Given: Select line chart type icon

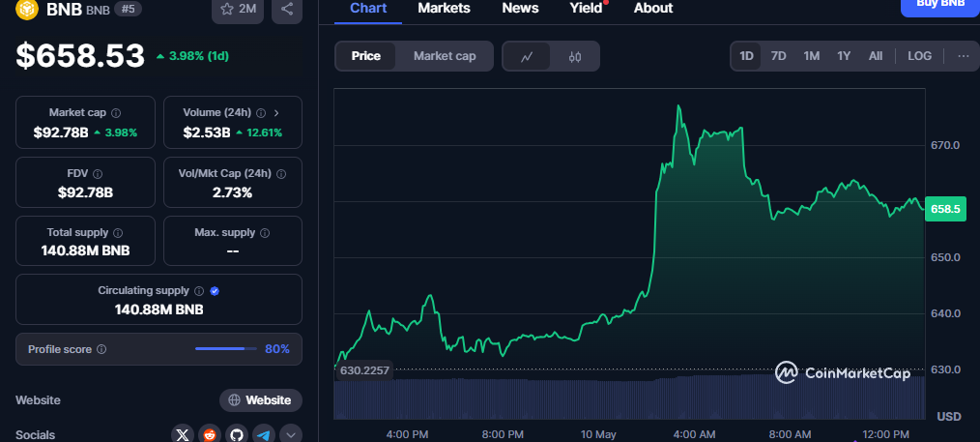Looking at the screenshot, I should (527, 57).
